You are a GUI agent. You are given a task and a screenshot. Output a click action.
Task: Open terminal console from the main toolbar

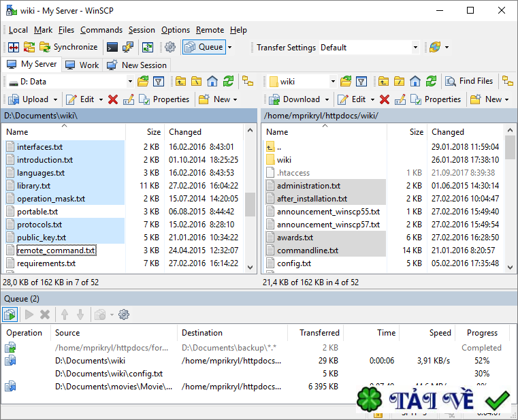click(112, 47)
